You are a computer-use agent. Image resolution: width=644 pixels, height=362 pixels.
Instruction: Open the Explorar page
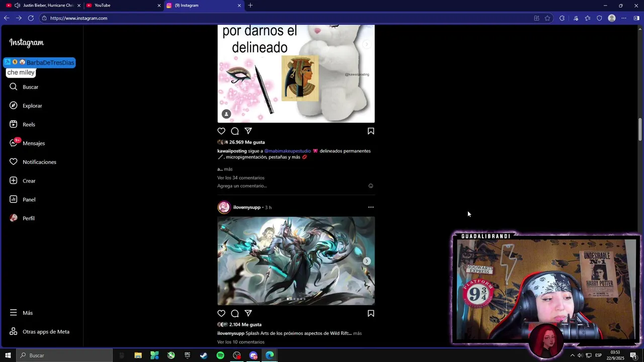click(x=26, y=106)
